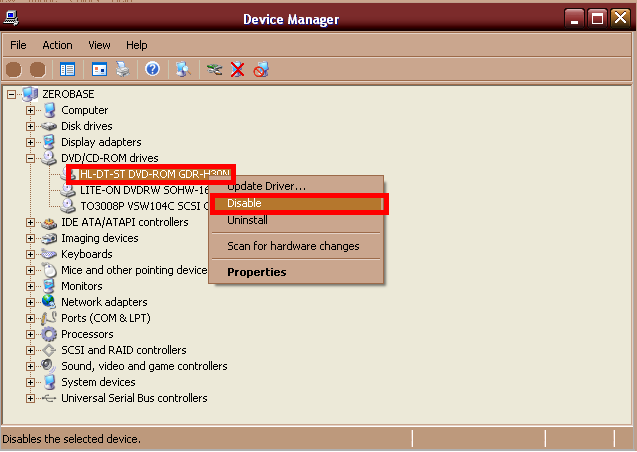Screen dimensions: 637x452
Task: Expand the Ports (COM & LPT) node
Action: (30, 318)
